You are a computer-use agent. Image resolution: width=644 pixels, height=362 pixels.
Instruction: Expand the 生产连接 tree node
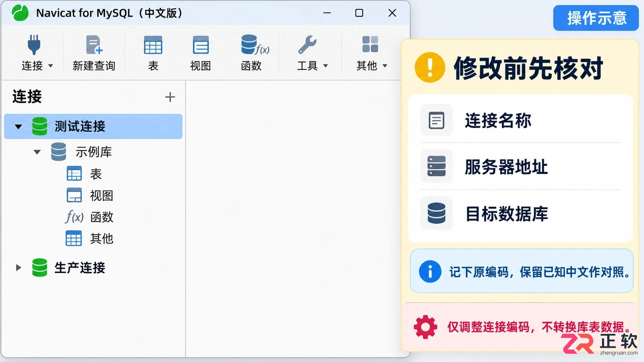click(18, 268)
